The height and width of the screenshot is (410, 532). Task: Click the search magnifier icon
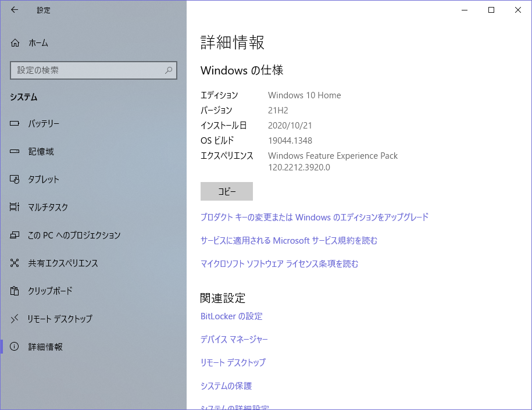169,70
